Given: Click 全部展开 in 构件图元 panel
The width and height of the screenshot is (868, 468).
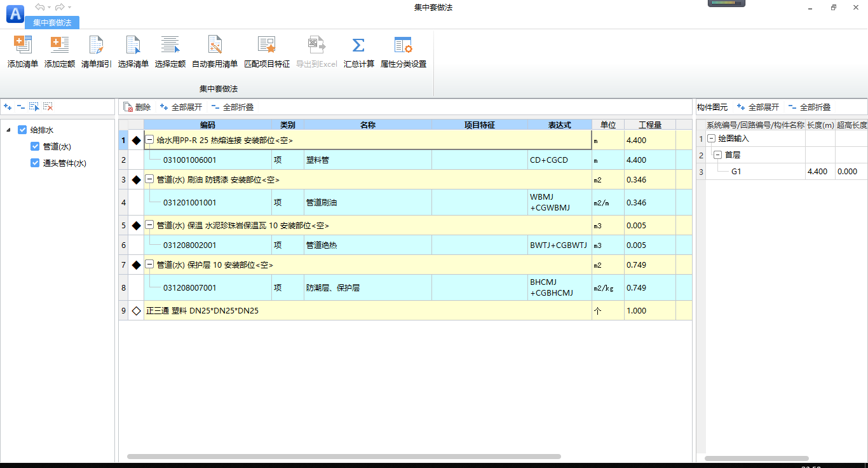Looking at the screenshot, I should [x=757, y=107].
